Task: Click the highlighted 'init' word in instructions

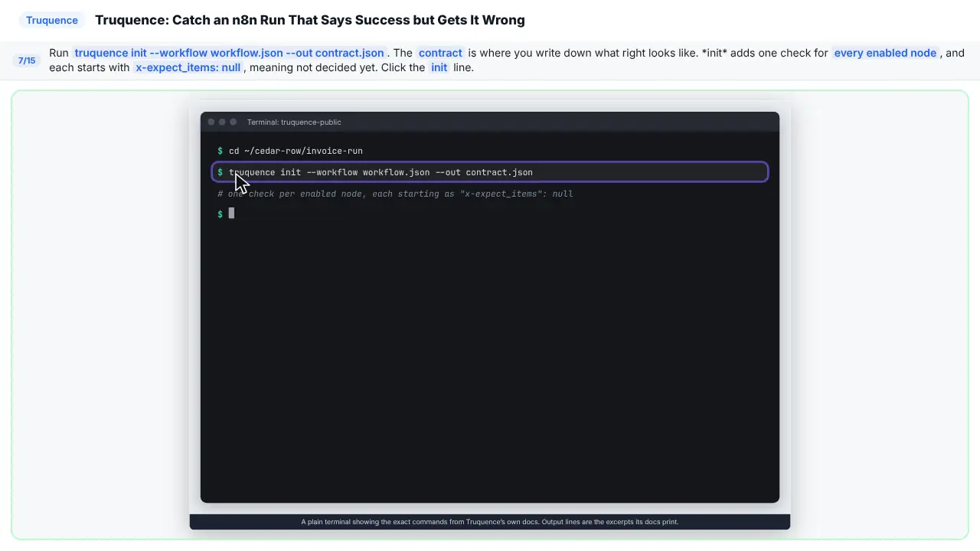Action: (439, 67)
